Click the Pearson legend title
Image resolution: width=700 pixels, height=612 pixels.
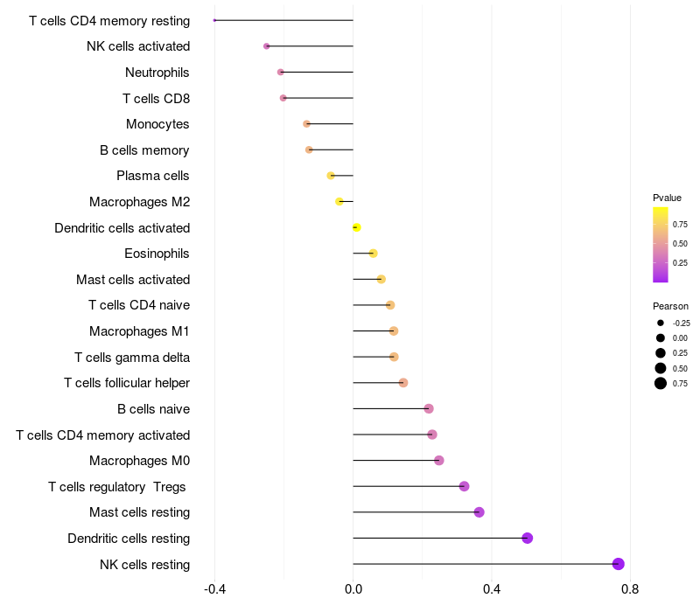(670, 307)
